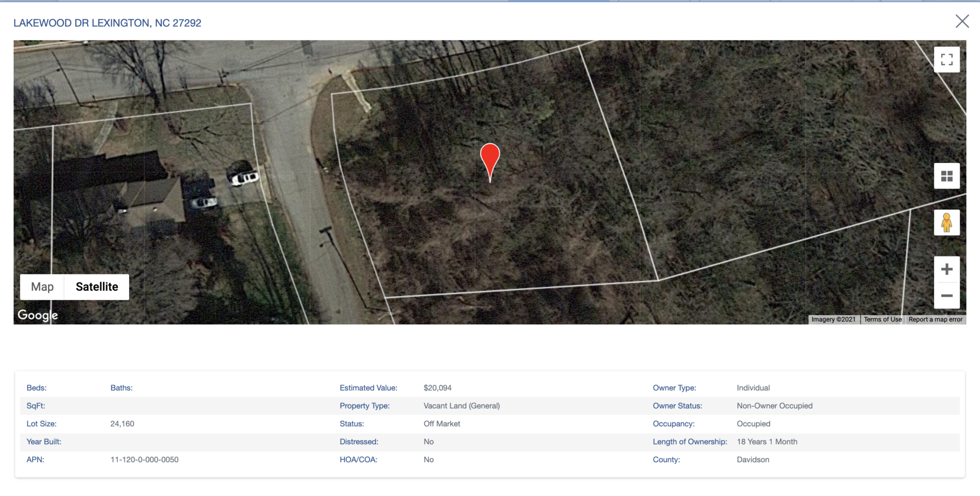Click the Davidson county value
980x496 pixels.
coord(753,460)
